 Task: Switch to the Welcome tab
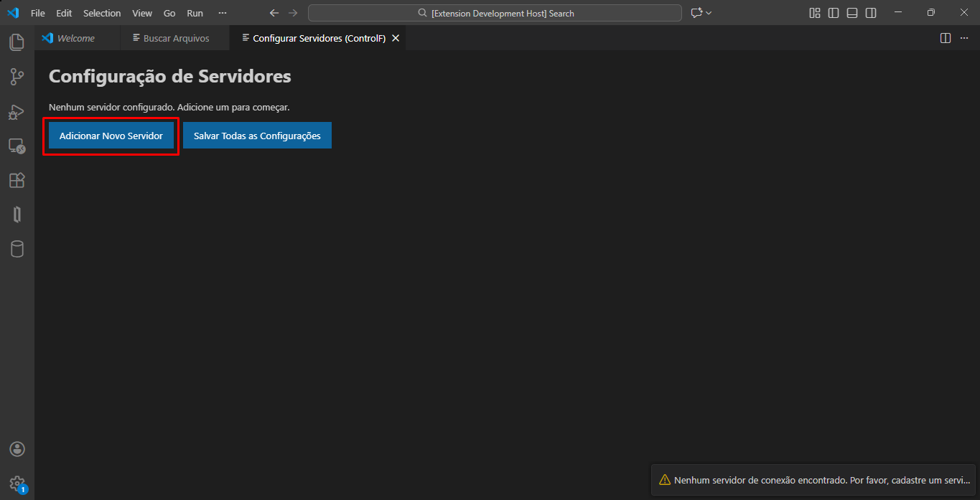coord(77,38)
